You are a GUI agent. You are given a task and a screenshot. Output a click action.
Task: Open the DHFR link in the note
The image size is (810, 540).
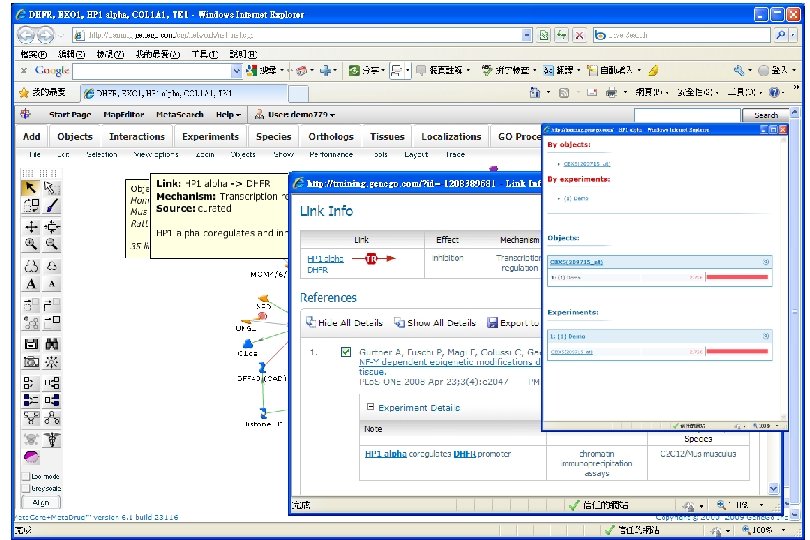point(464,454)
